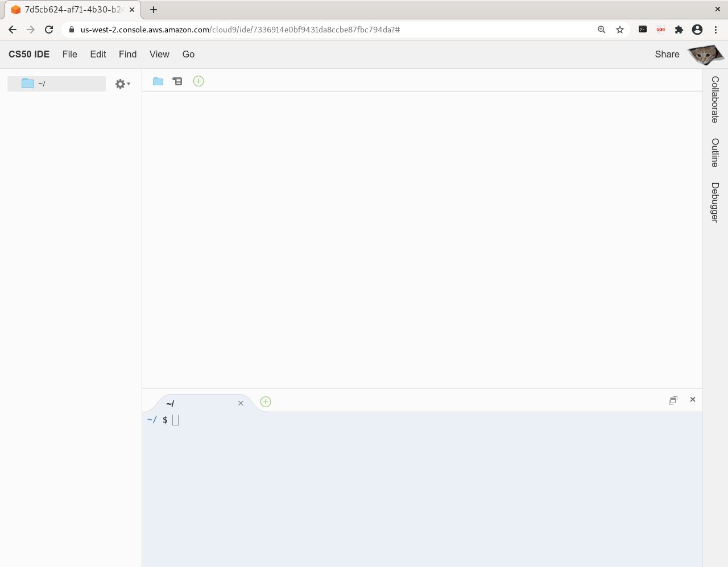Click the CS50 IDE logo
The image size is (728, 567).
(29, 54)
